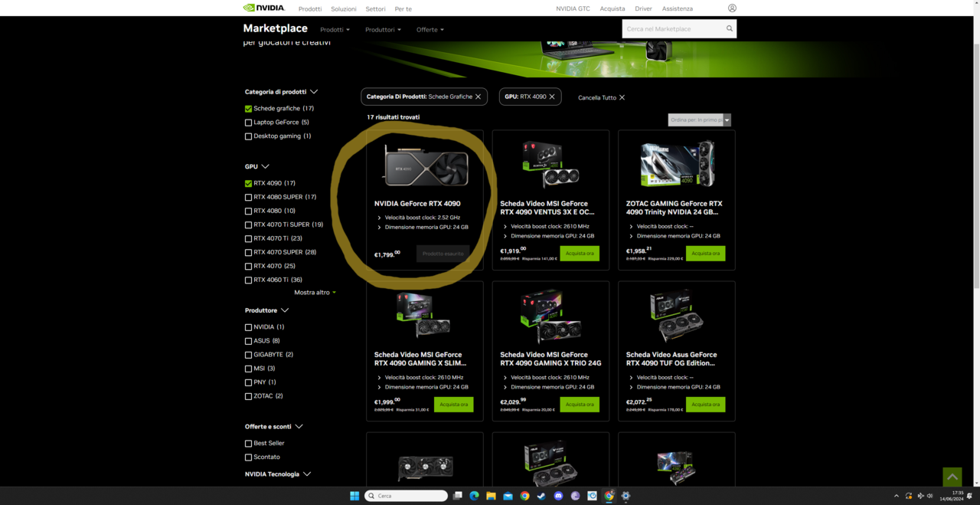Open the Windows Start menu

(x=354, y=496)
